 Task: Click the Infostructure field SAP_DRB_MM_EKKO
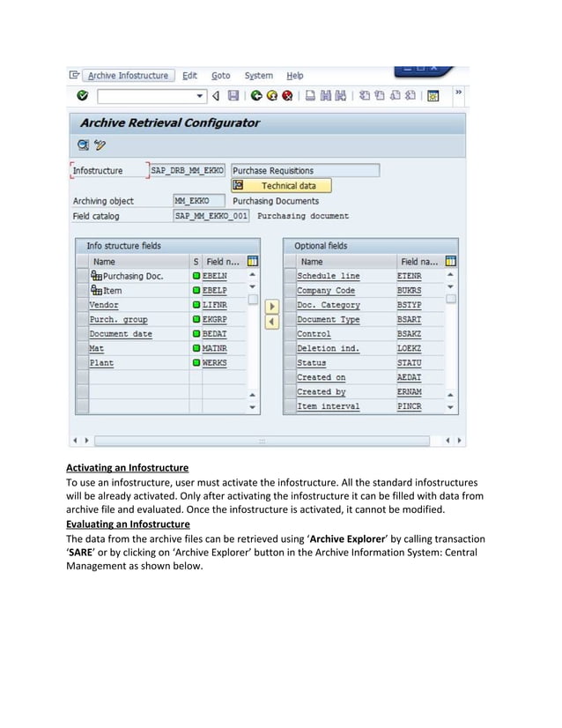[x=188, y=170]
